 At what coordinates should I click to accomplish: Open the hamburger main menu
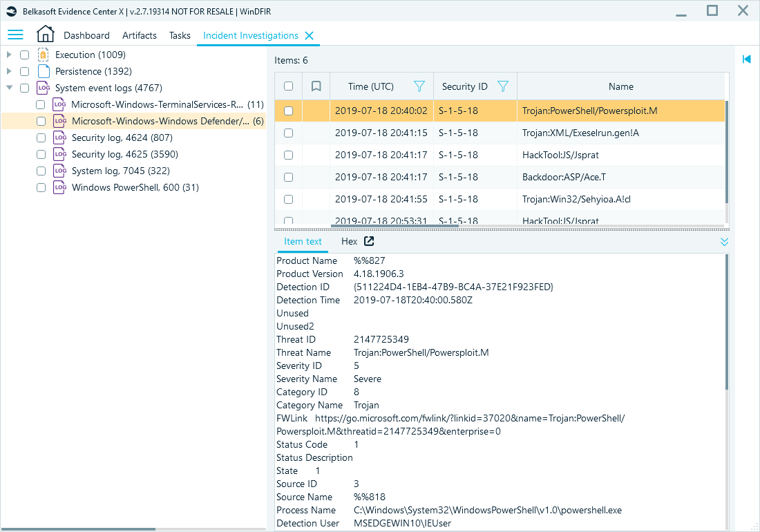pyautogui.click(x=15, y=35)
